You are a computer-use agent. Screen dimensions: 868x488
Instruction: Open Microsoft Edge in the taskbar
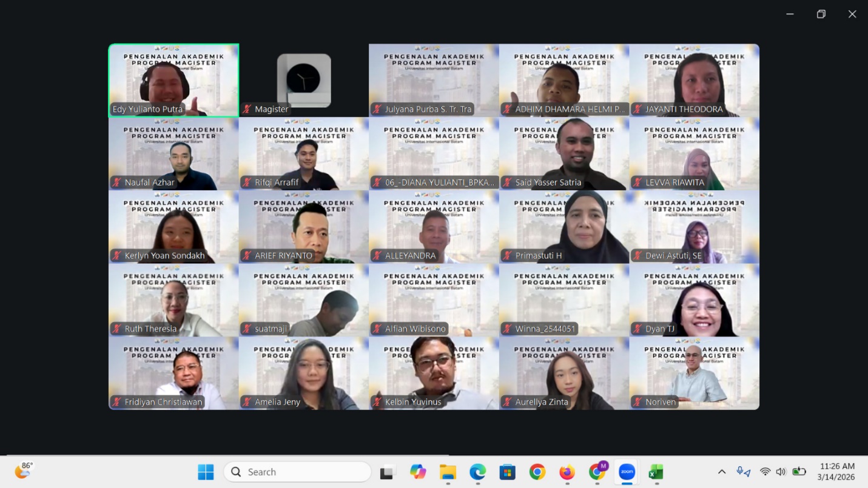point(477,472)
